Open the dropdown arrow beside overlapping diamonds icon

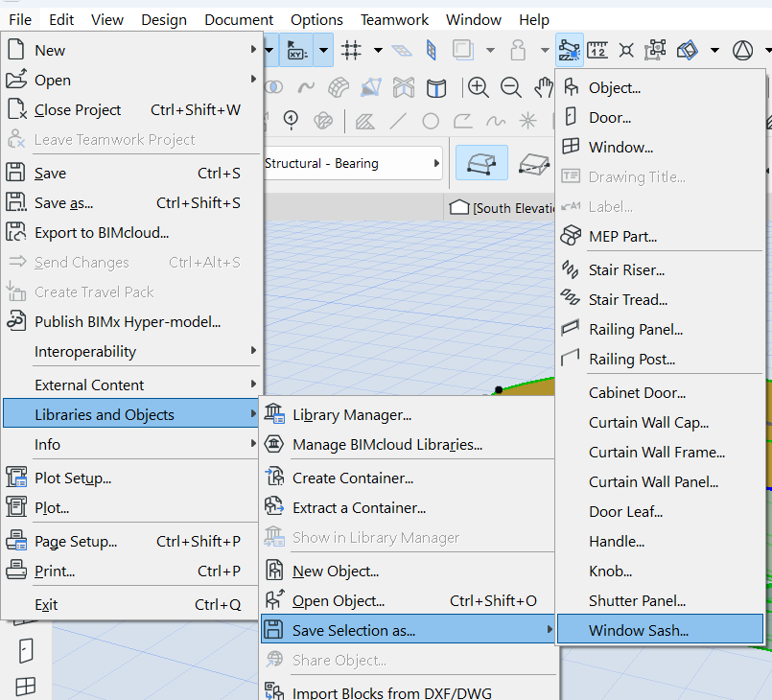tap(714, 50)
